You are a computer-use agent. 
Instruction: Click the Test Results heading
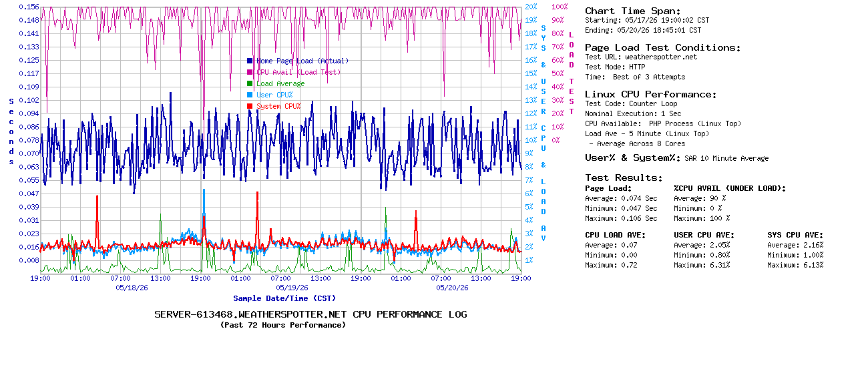(624, 177)
